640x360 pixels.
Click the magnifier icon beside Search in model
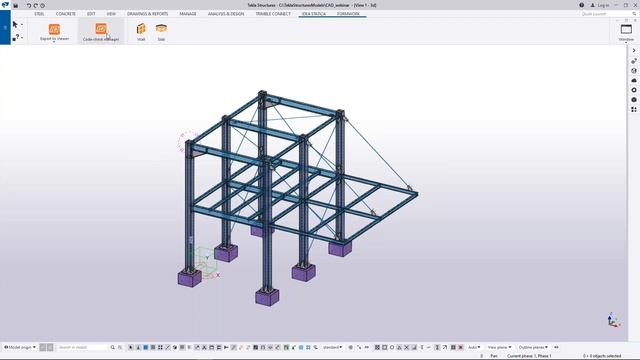(x=113, y=347)
